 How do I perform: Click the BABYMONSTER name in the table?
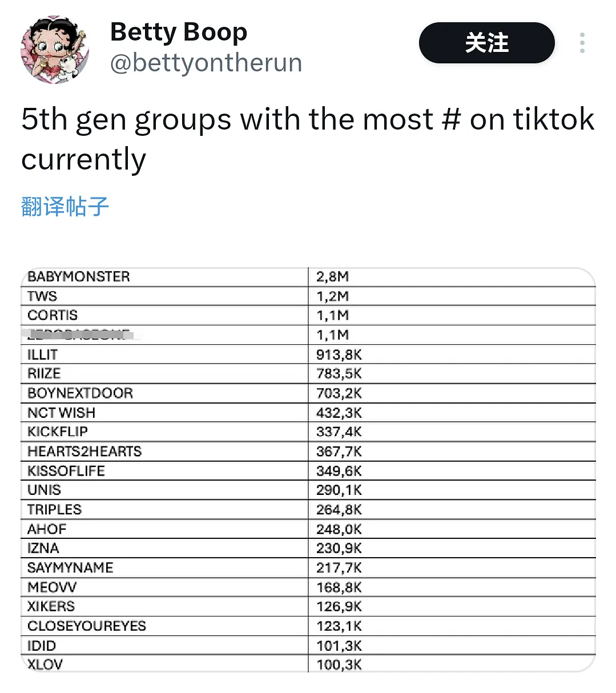point(79,277)
